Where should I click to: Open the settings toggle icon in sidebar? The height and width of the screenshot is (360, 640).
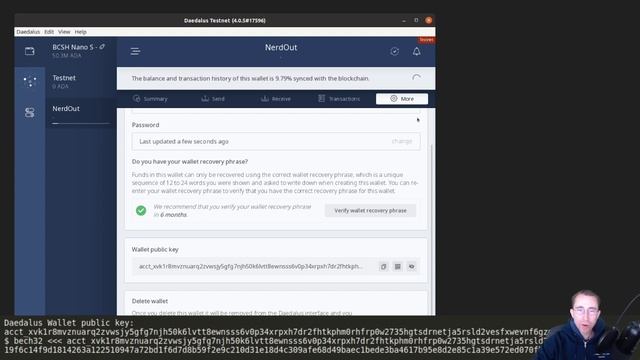[x=29, y=113]
